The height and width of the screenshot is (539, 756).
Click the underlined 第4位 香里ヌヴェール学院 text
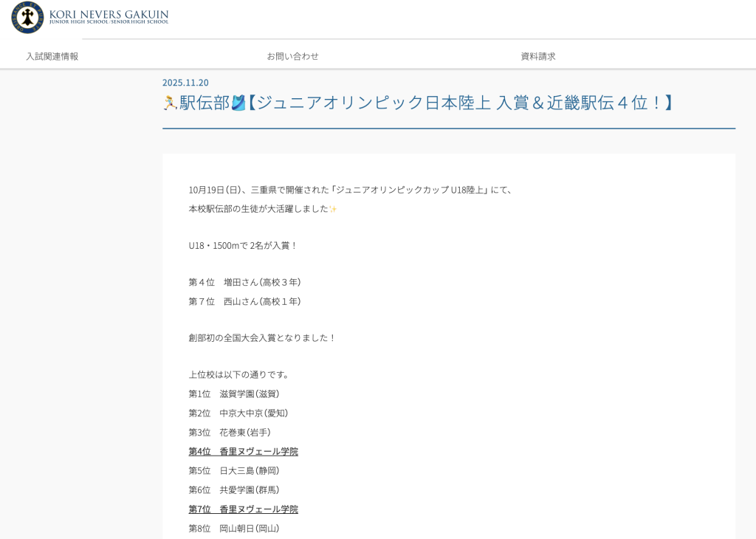tap(243, 451)
